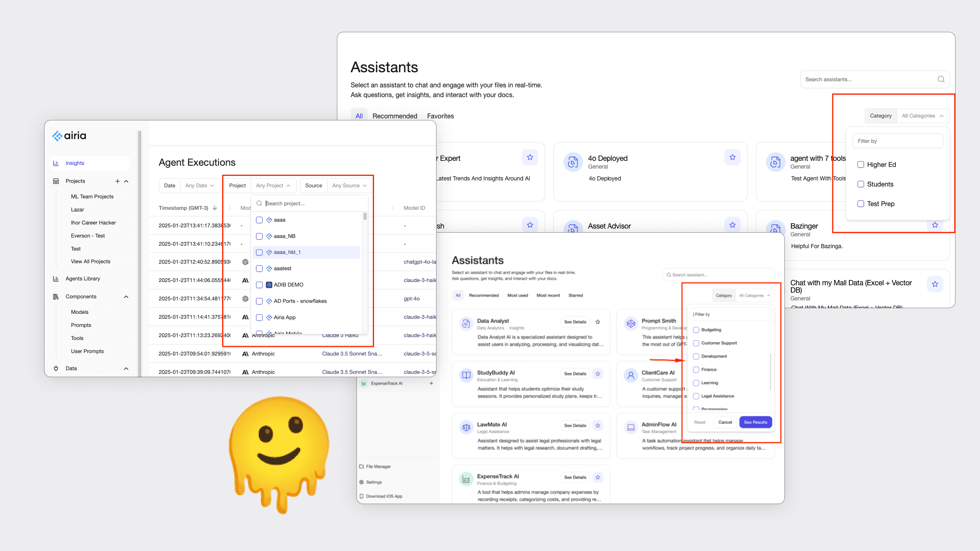Collapse the Components sidebar section
The width and height of the screenshot is (980, 551).
point(126,297)
